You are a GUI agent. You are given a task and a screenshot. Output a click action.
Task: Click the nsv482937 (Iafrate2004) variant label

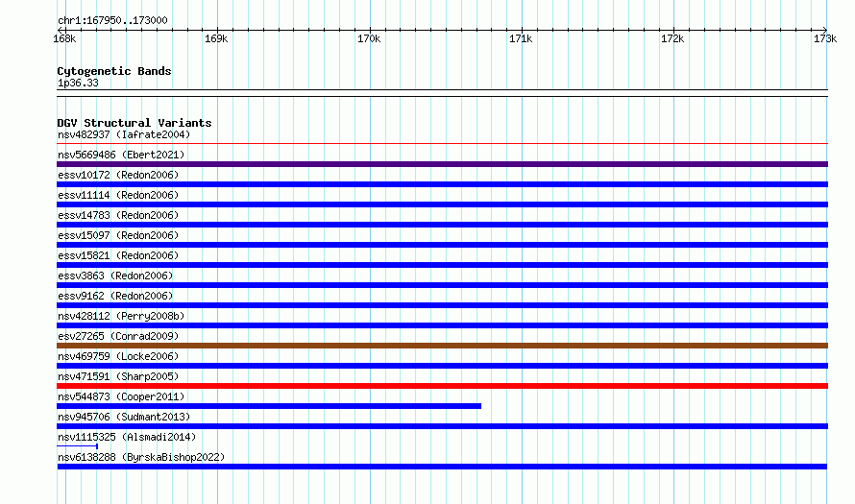click(x=124, y=134)
